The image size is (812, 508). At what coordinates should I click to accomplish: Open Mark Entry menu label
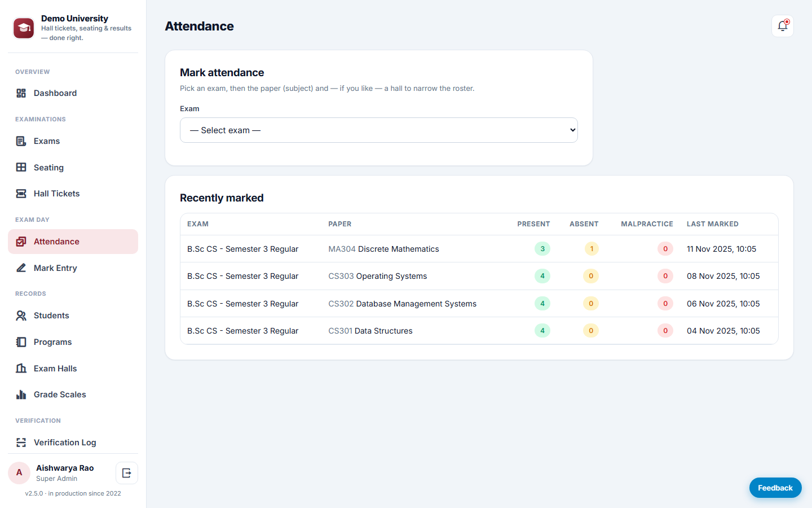point(55,268)
